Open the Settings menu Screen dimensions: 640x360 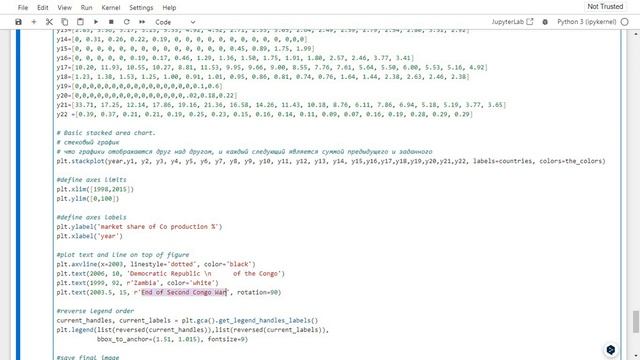[x=141, y=7]
